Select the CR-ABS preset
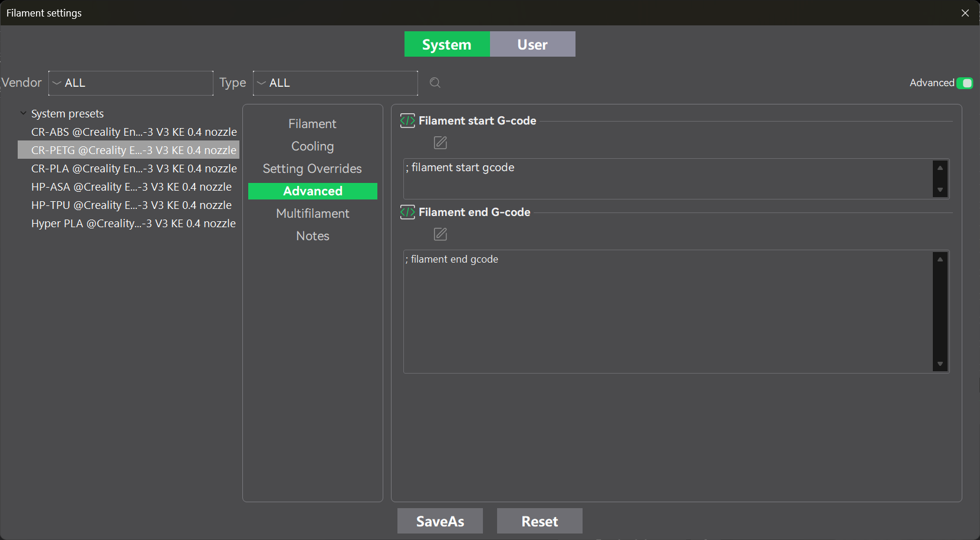 coord(134,132)
